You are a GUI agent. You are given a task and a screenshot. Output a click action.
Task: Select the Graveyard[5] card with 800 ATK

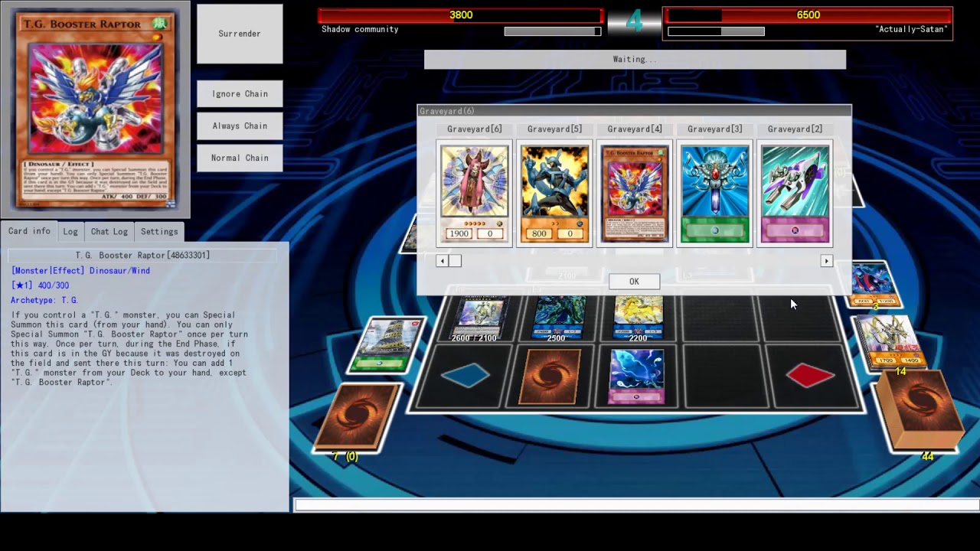pos(554,193)
